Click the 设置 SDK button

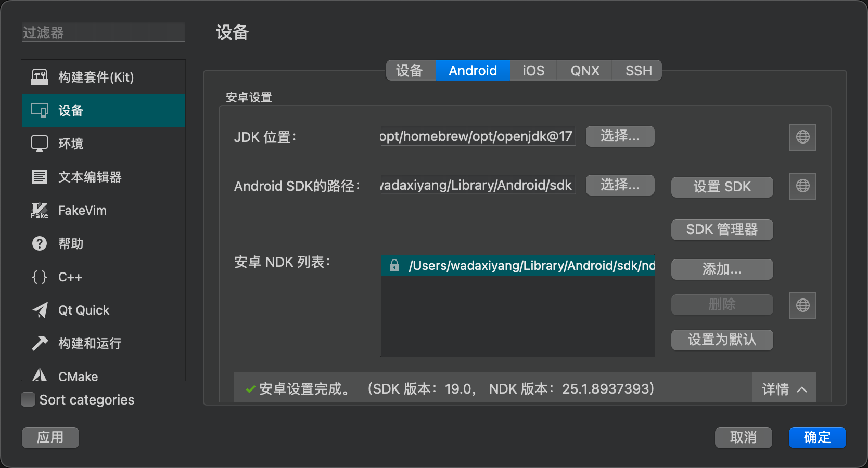pyautogui.click(x=722, y=187)
